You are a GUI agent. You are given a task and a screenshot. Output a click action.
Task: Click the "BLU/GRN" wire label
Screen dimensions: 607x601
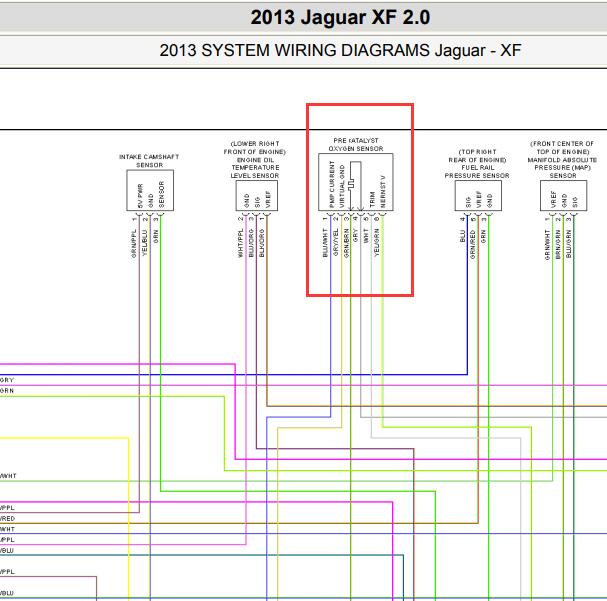tap(568, 244)
